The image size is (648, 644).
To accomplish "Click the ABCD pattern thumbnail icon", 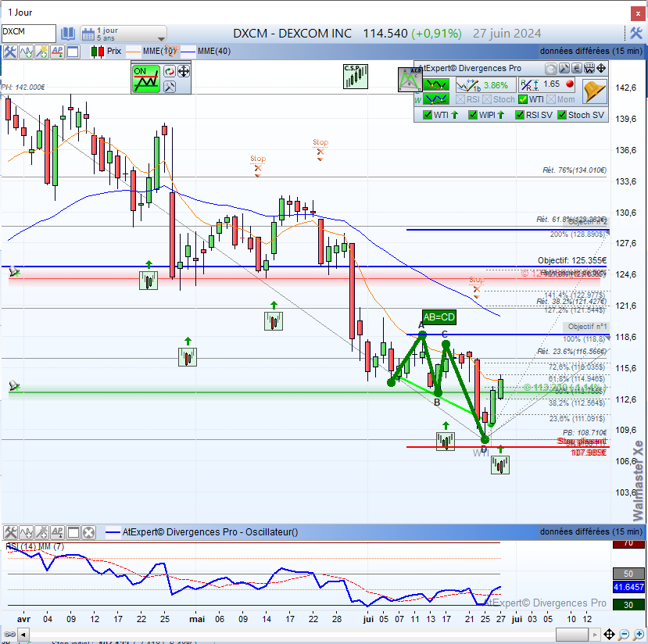I will point(410,80).
